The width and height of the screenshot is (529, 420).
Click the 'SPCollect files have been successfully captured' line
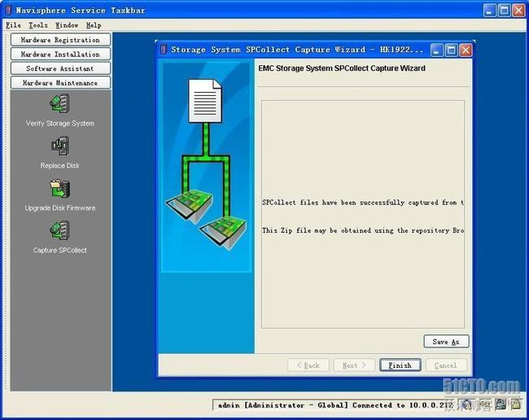point(363,203)
